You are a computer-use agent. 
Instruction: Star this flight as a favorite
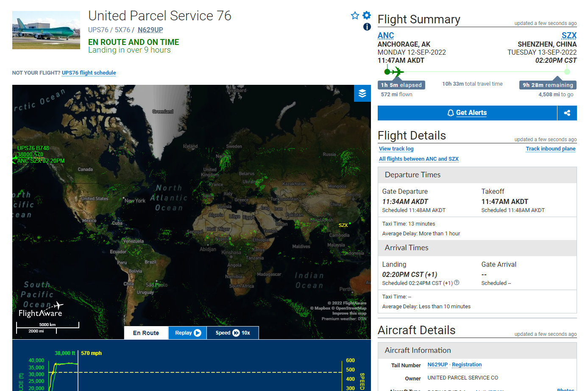(x=355, y=16)
